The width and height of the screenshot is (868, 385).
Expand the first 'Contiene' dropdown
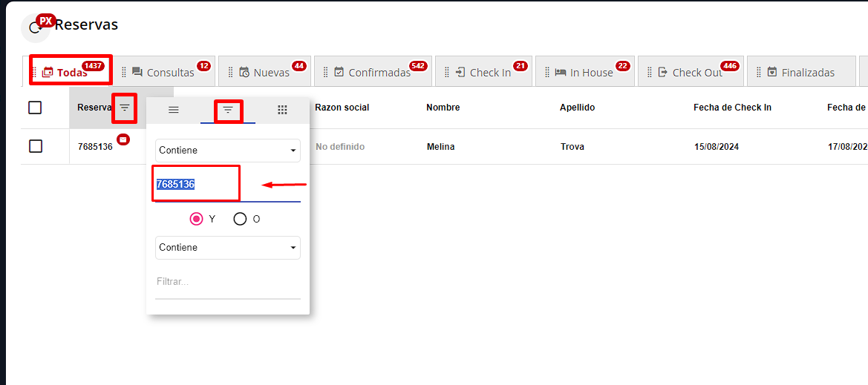pos(227,151)
